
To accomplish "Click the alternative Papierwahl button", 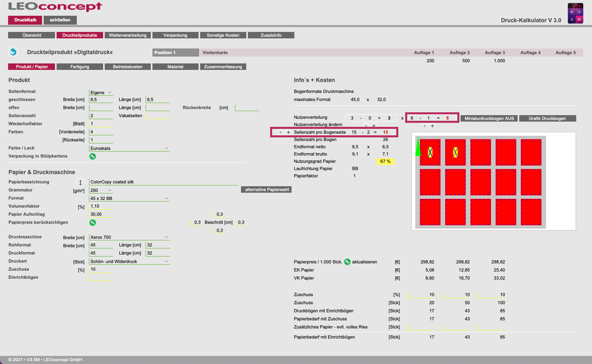I will (x=267, y=189).
